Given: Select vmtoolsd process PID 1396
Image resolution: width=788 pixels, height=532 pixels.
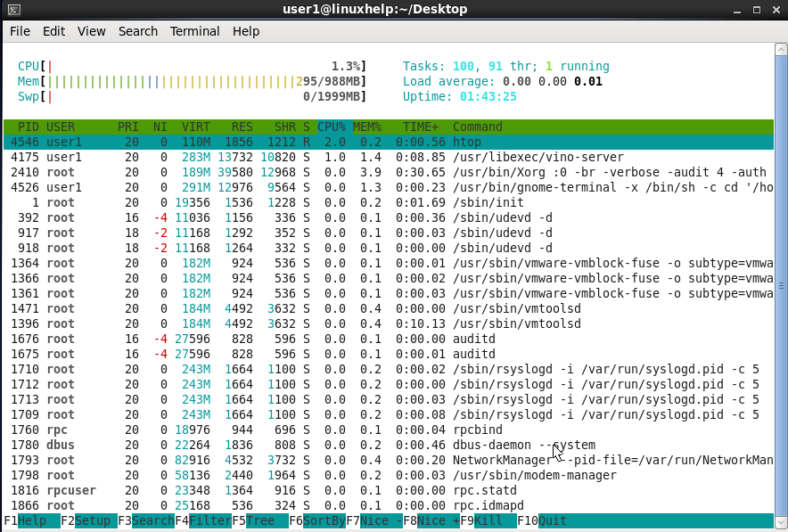Looking at the screenshot, I should tap(389, 323).
